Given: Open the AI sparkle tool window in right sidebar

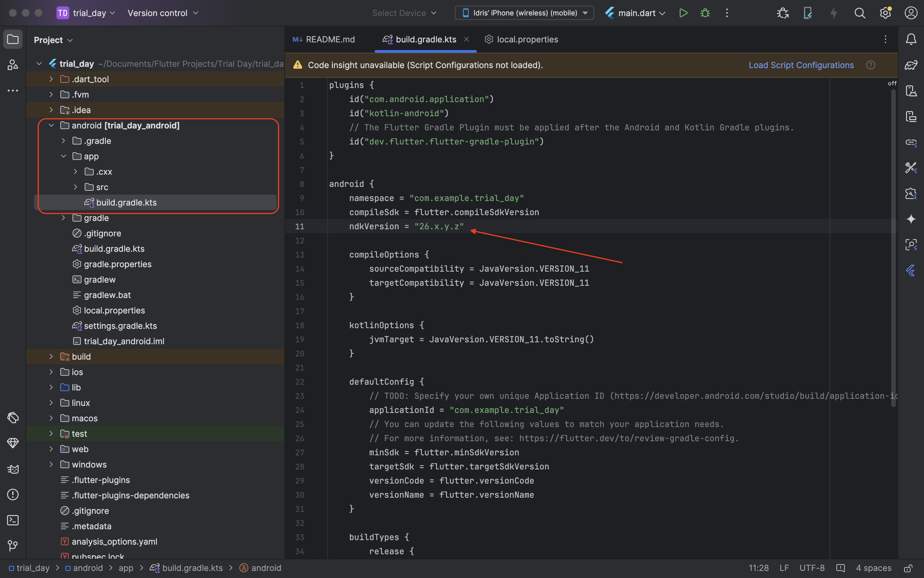Looking at the screenshot, I should [911, 219].
